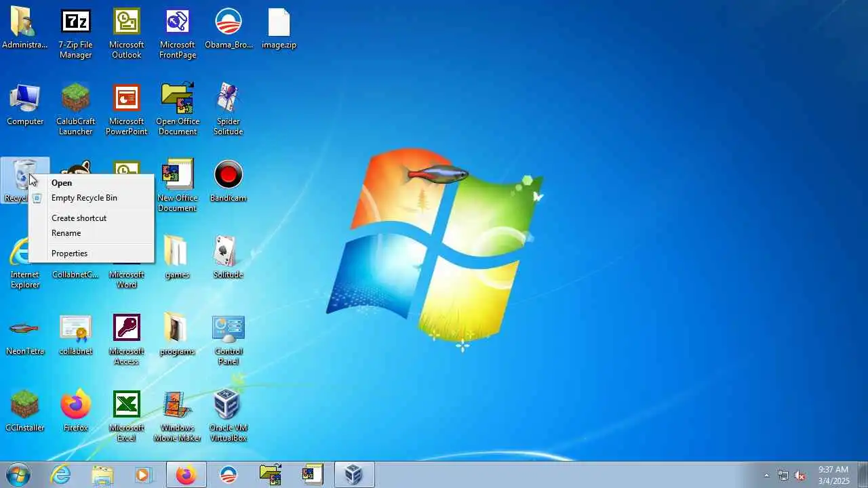Open the Windows Start menu orb

18,475
